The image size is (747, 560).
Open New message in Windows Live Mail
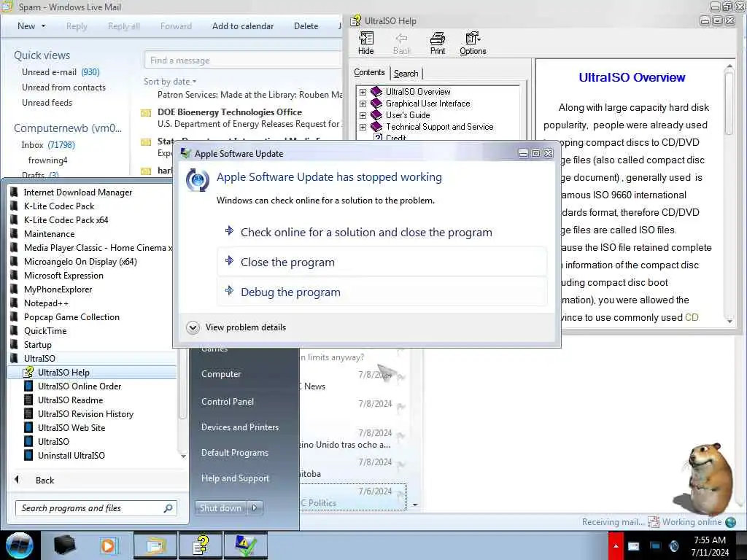point(26,26)
